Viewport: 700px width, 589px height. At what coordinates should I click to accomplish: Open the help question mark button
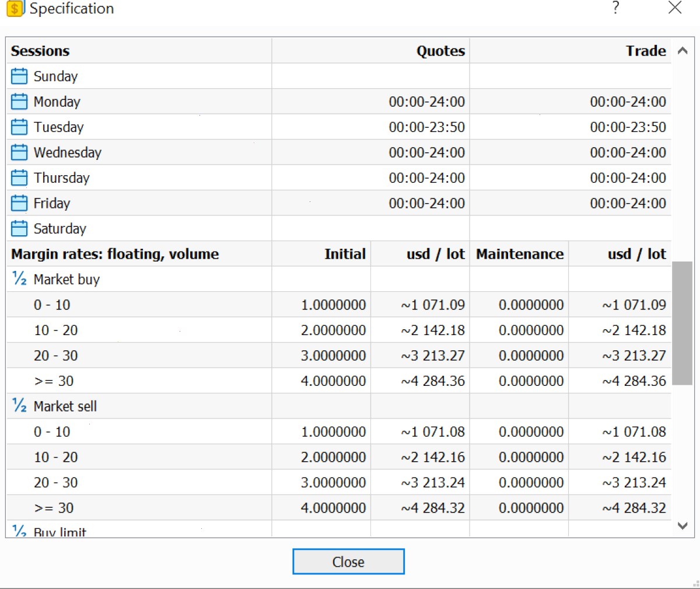(615, 8)
